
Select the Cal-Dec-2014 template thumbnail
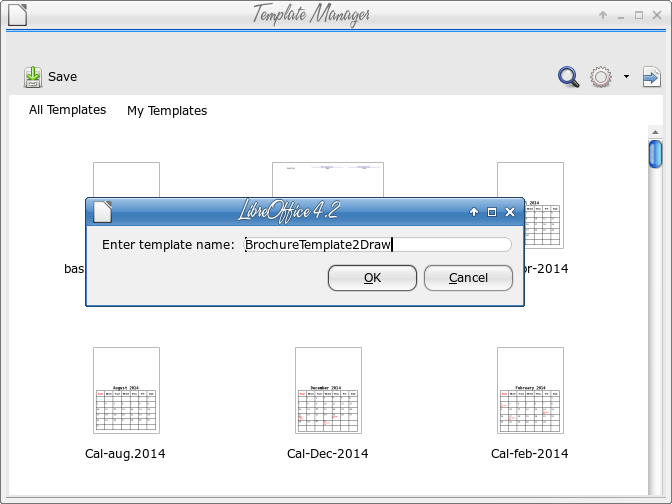328,390
